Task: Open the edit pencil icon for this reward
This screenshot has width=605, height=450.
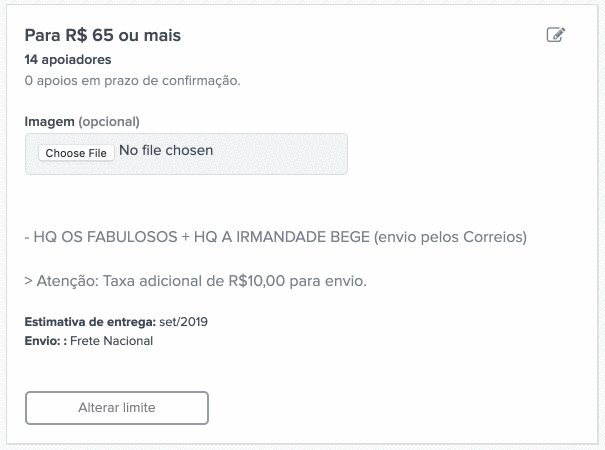Action: pos(556,35)
